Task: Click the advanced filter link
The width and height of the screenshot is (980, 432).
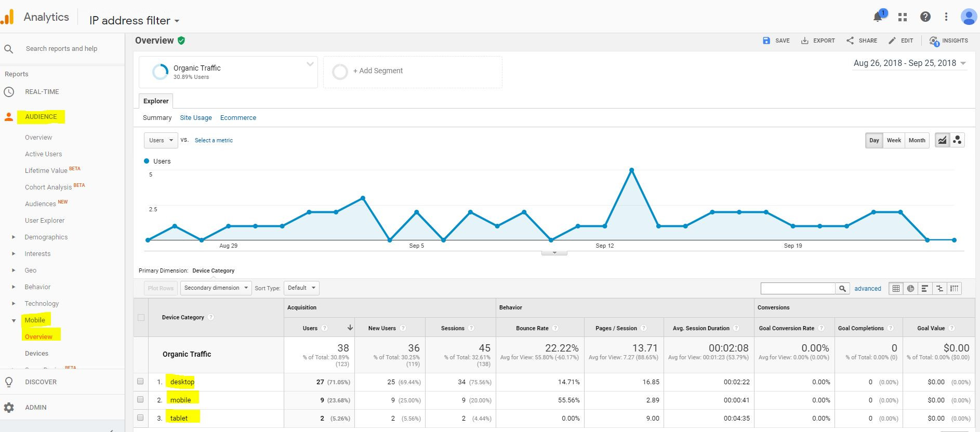Action: tap(868, 289)
